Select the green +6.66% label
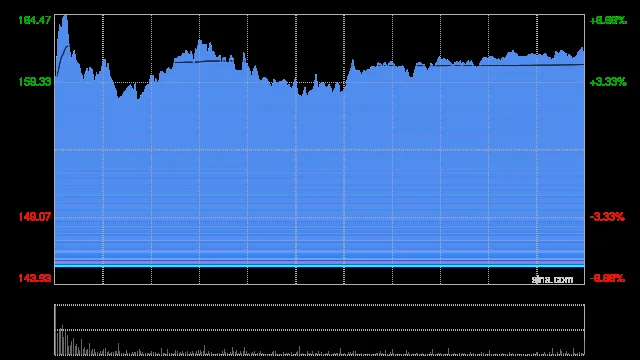Image resolution: width=640 pixels, height=360 pixels. point(608,20)
